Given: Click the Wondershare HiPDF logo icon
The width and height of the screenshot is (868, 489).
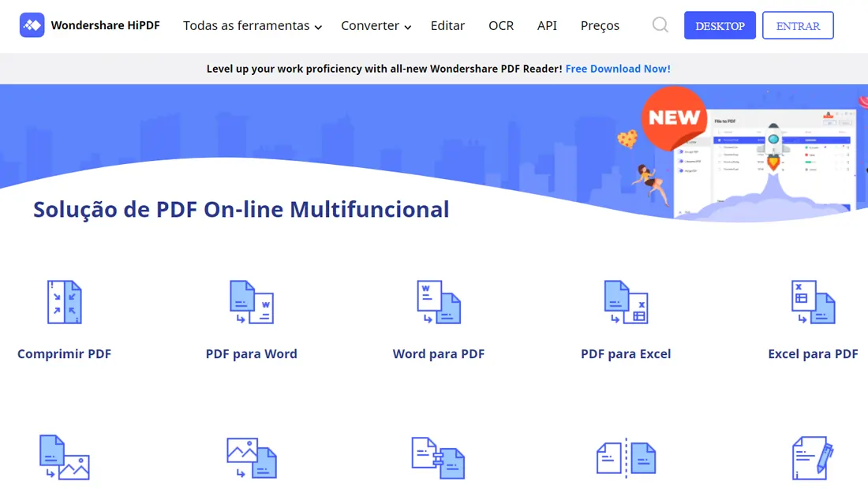Looking at the screenshot, I should coord(32,25).
